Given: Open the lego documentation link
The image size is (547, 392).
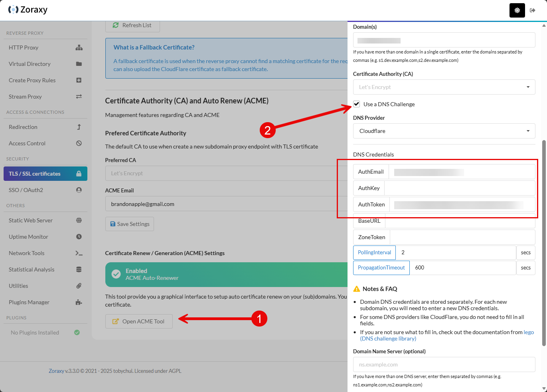Looking at the screenshot, I should (447, 335).
